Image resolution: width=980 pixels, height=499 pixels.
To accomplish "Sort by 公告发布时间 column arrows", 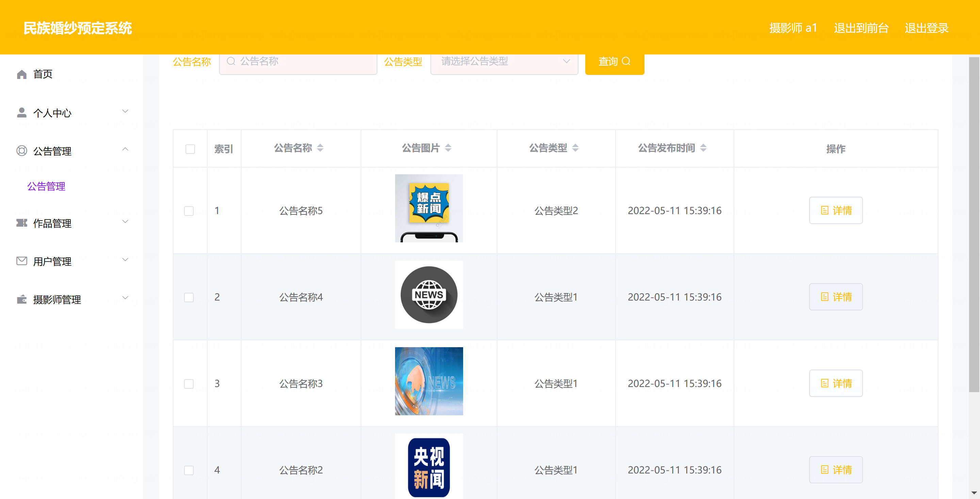I will tap(703, 148).
